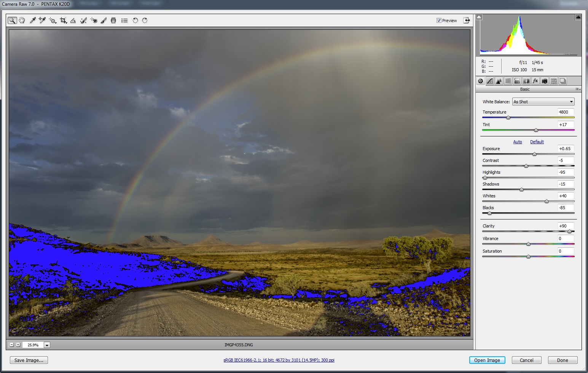
Task: Click the Exposure value field +0.65
Action: pos(566,149)
